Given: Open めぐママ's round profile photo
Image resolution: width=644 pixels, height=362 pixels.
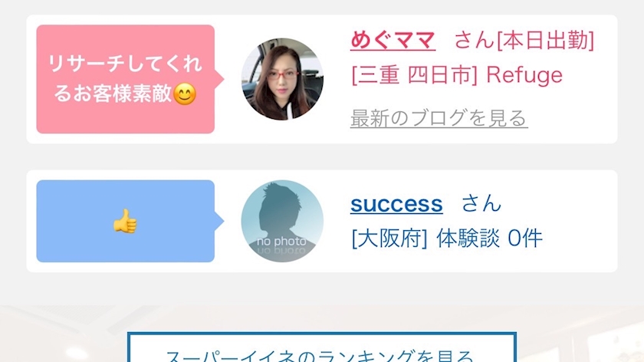Looking at the screenshot, I should (282, 79).
